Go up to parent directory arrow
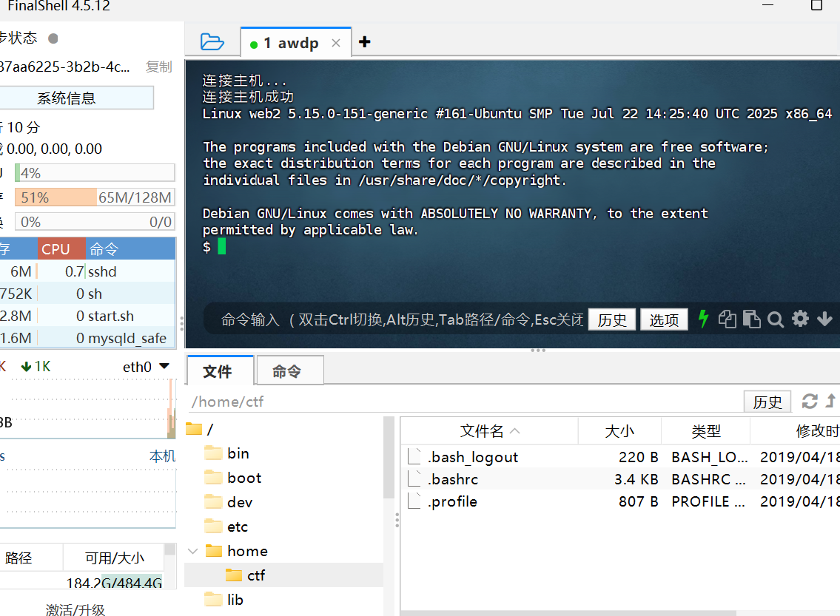 [x=830, y=401]
